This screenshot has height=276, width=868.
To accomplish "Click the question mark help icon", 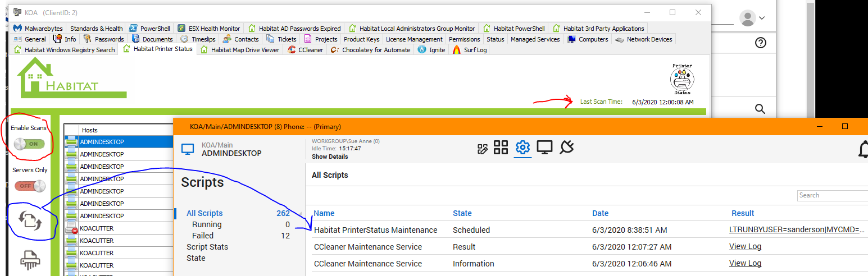I will [x=761, y=43].
